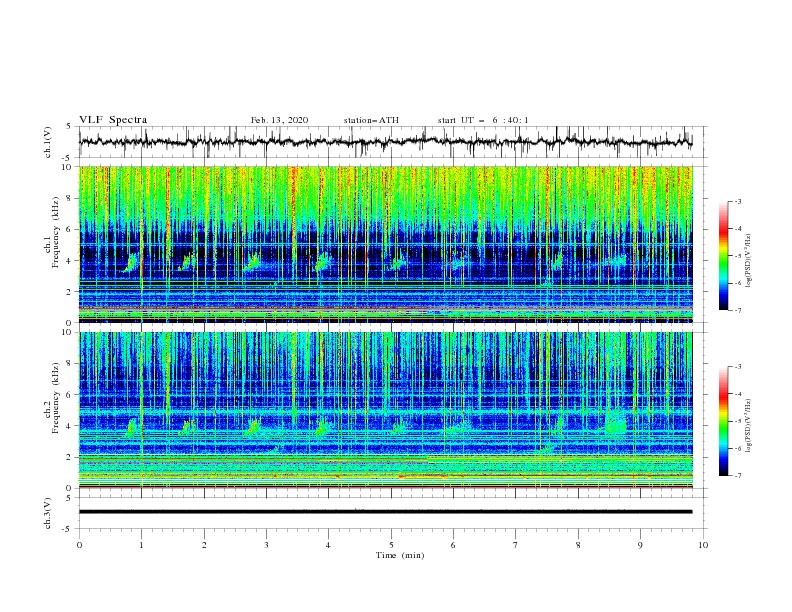Click time axis tick label "7"

(516, 545)
